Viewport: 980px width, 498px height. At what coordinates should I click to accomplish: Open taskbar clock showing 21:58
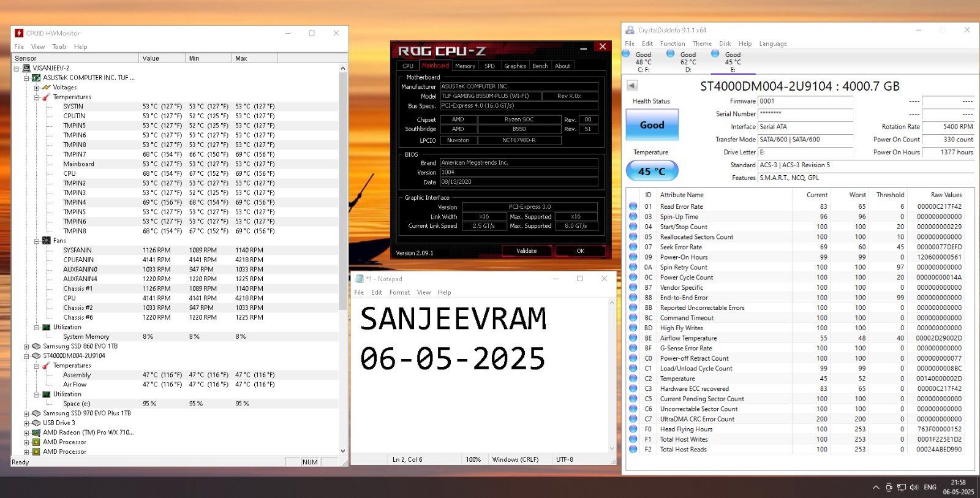958,487
